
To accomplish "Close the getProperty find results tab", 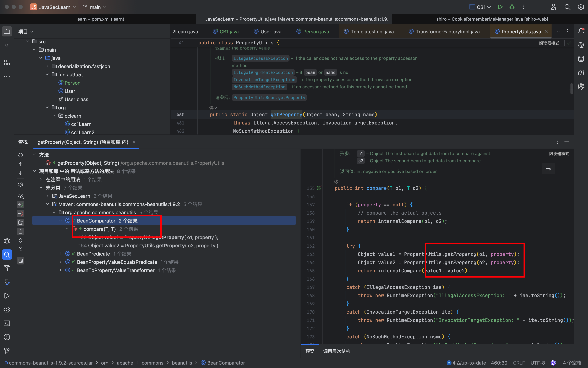I will pos(134,142).
